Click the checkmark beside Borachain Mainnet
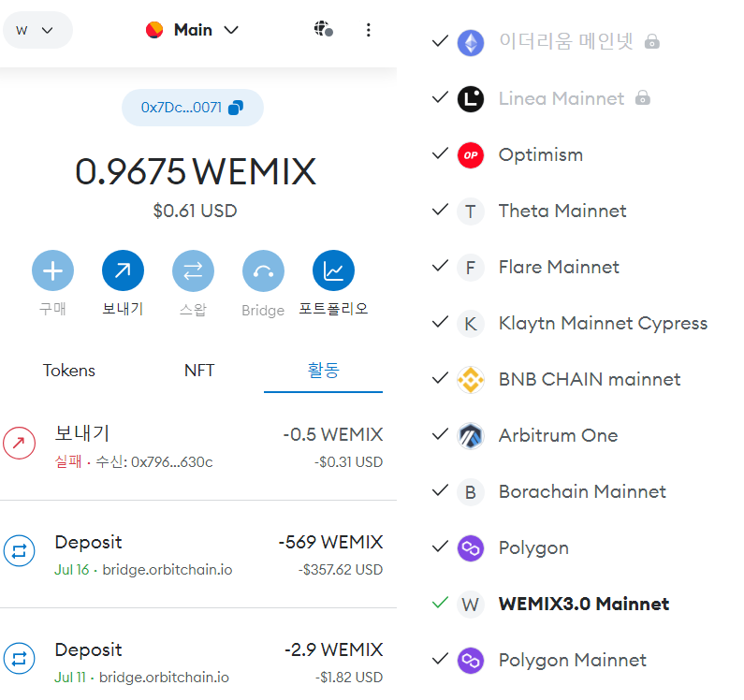The width and height of the screenshot is (744, 700). pos(441,490)
